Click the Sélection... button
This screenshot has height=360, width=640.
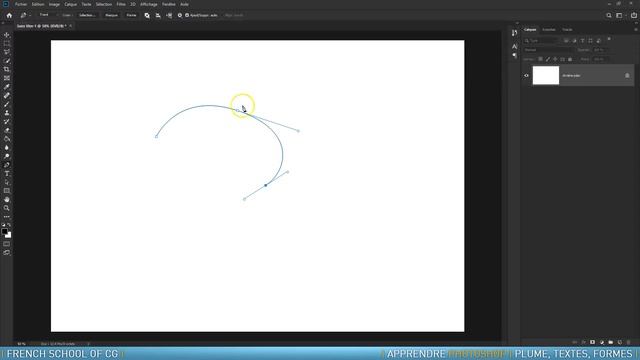[x=87, y=15]
